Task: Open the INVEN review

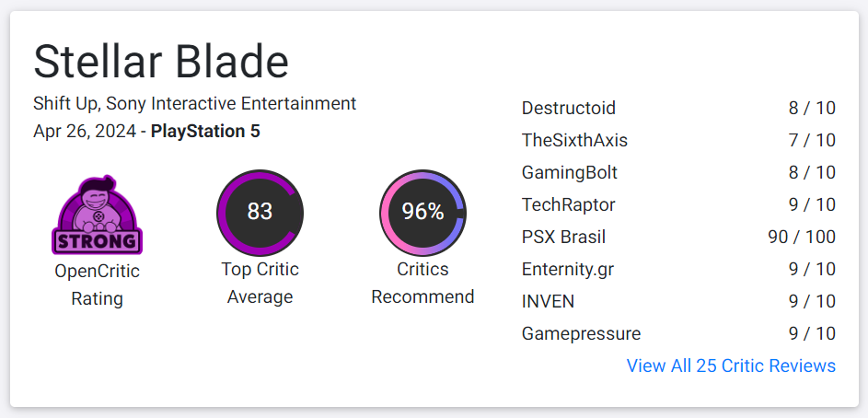Action: click(548, 301)
